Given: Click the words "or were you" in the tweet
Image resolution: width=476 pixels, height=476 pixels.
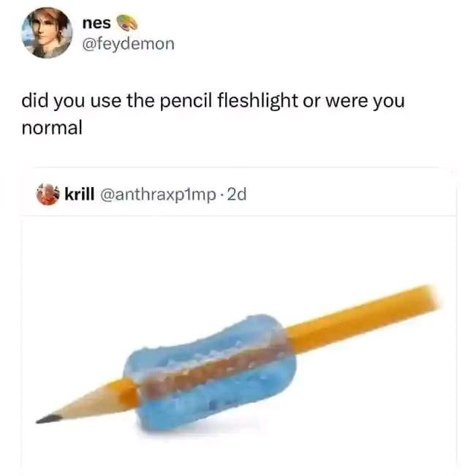Looking at the screenshot, I should pos(353,102).
